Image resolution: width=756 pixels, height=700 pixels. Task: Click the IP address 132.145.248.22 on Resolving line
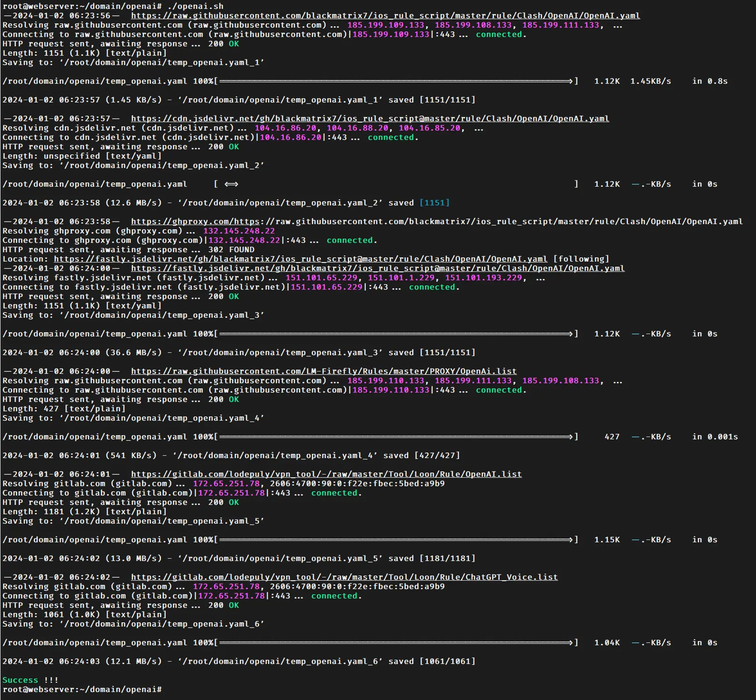click(x=239, y=231)
